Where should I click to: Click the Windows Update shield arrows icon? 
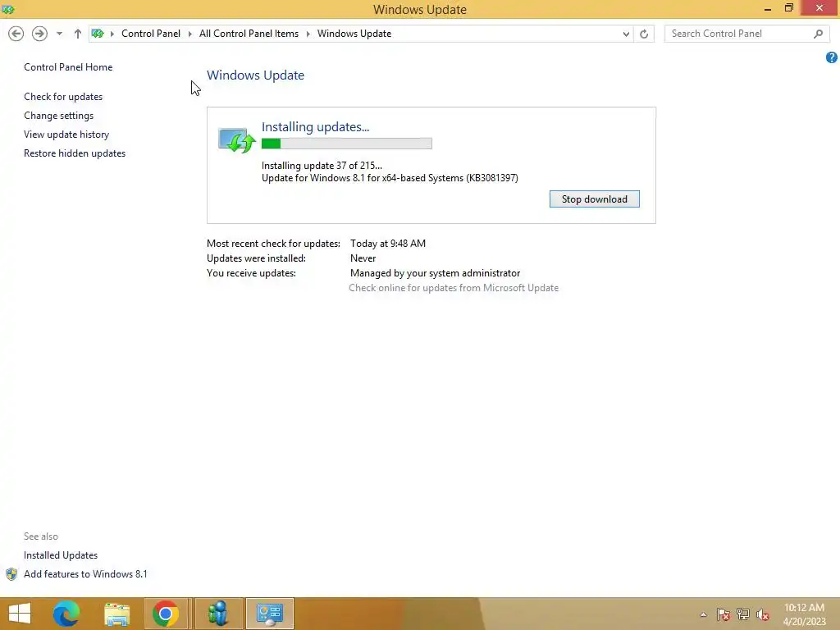click(x=236, y=140)
